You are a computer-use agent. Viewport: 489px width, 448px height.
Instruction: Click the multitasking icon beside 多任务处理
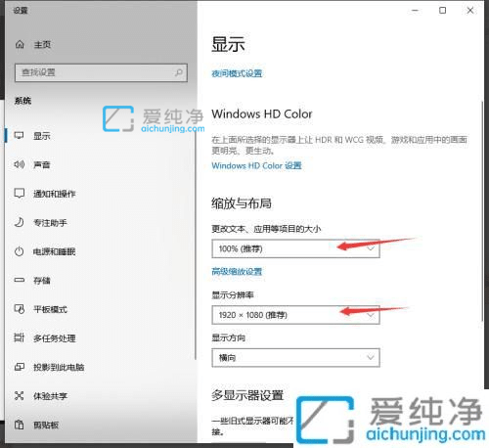coord(20,337)
